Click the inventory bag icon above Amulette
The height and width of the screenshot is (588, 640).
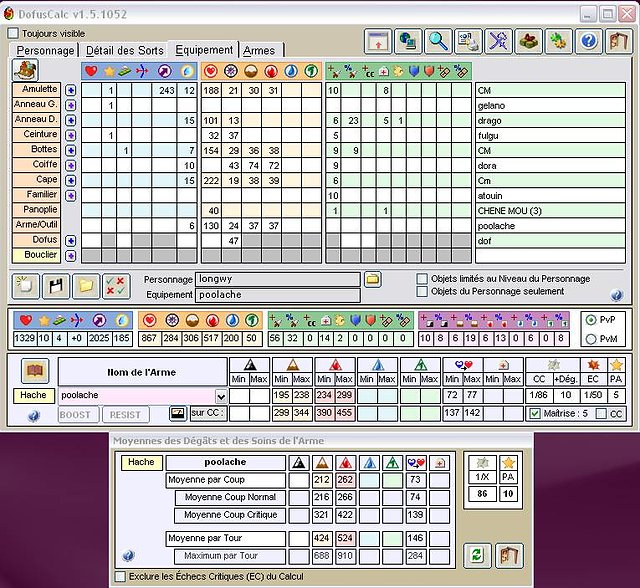[x=25, y=70]
